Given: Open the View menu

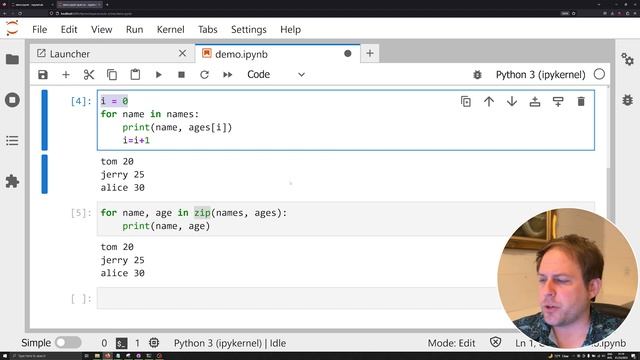Looking at the screenshot, I should pyautogui.click(x=101, y=29).
